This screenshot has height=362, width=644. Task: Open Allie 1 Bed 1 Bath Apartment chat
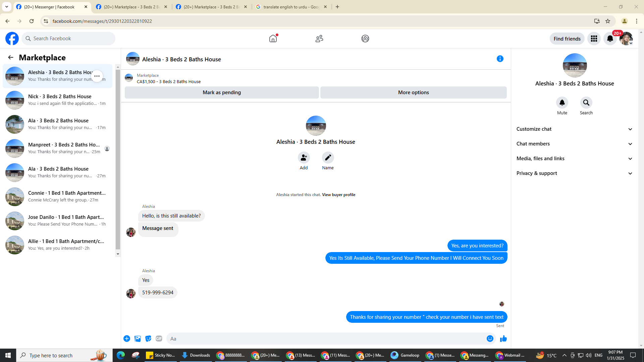pyautogui.click(x=58, y=245)
